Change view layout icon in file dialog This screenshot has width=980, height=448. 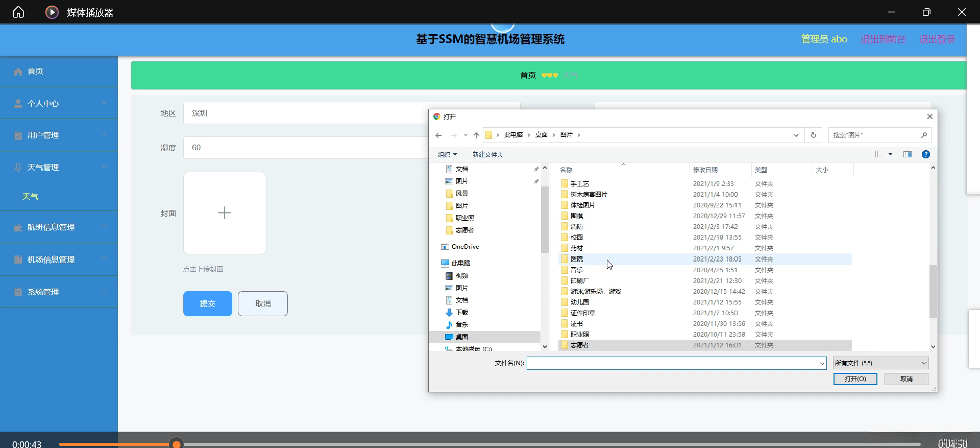point(879,154)
